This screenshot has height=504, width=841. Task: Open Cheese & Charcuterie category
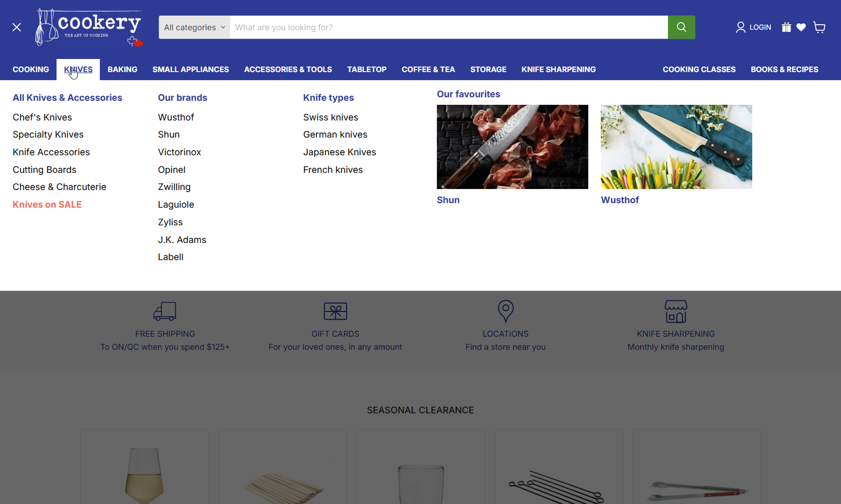(60, 187)
